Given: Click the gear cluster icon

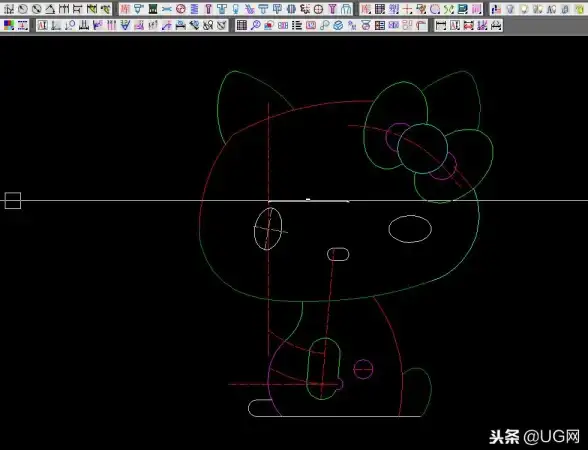Looking at the screenshot, I should pos(305,9).
